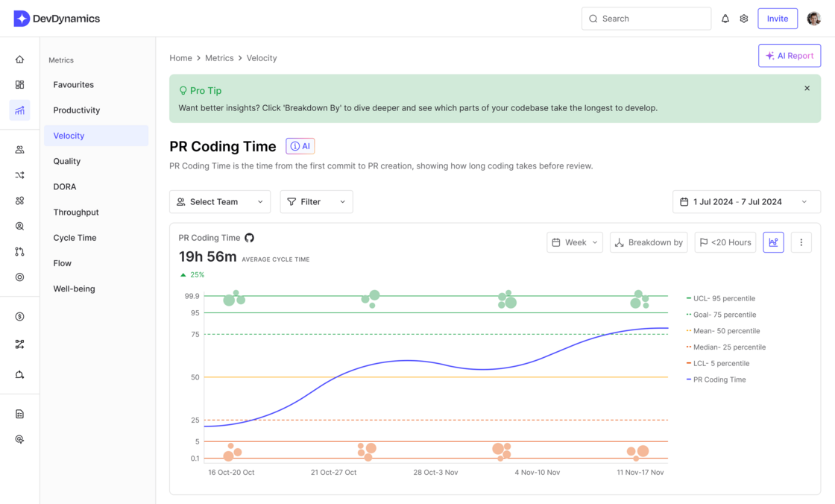Toggle UCL- 95 percentile legend series

[721, 298]
